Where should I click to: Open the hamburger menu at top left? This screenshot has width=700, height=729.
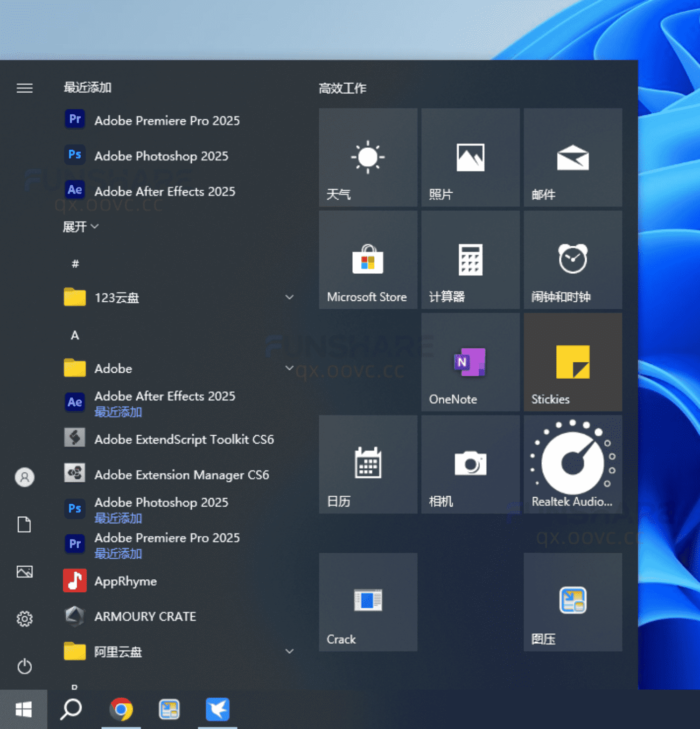24,88
